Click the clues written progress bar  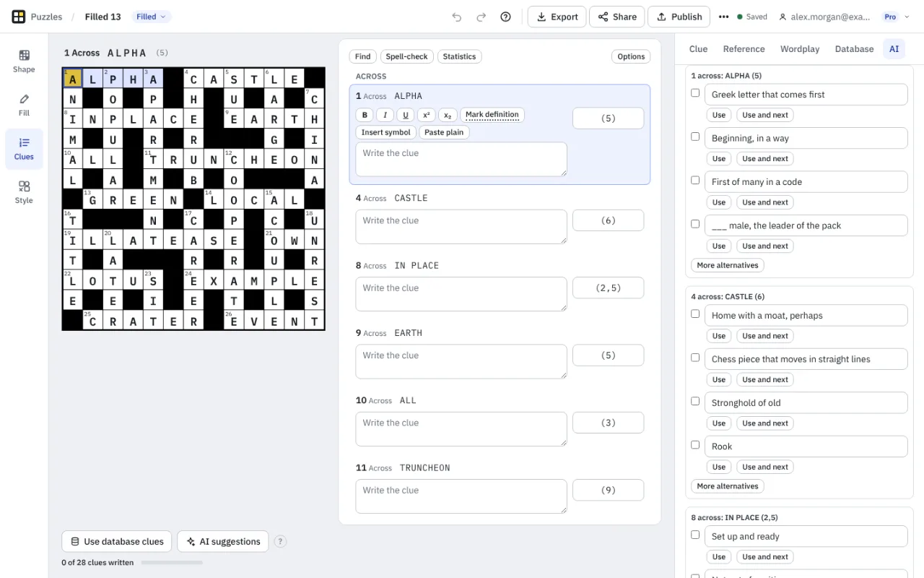pyautogui.click(x=172, y=562)
